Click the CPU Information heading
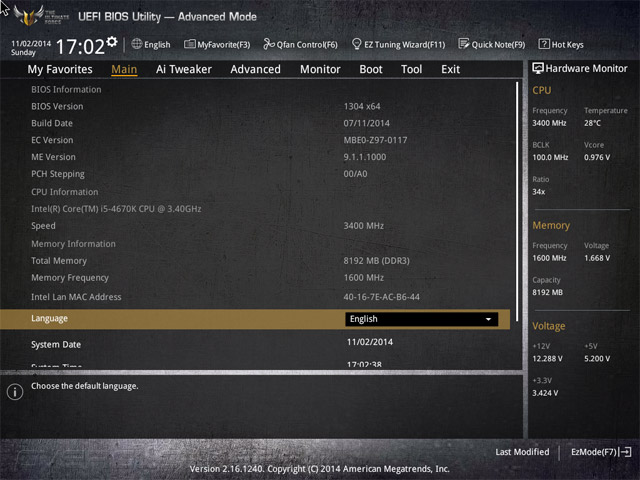 [x=65, y=192]
